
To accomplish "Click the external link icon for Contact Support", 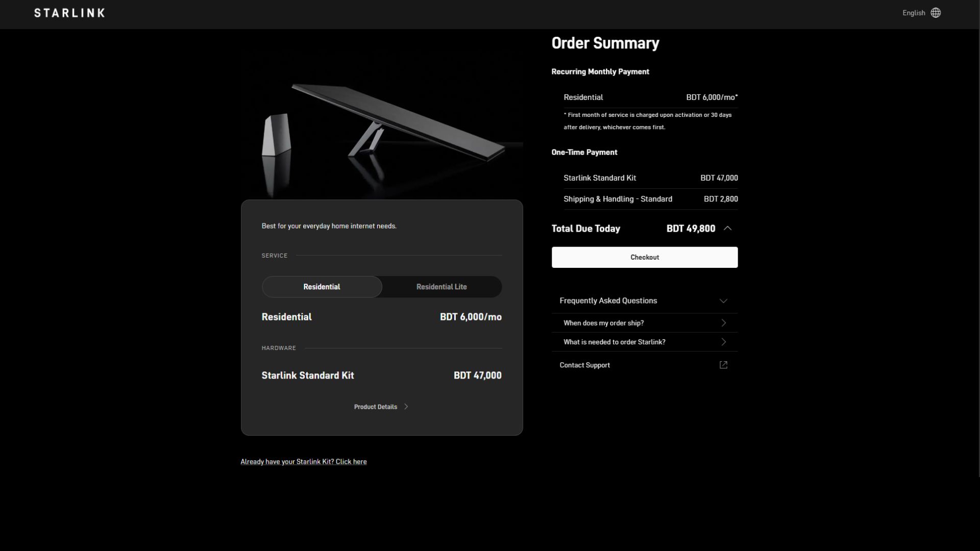I will click(x=723, y=365).
